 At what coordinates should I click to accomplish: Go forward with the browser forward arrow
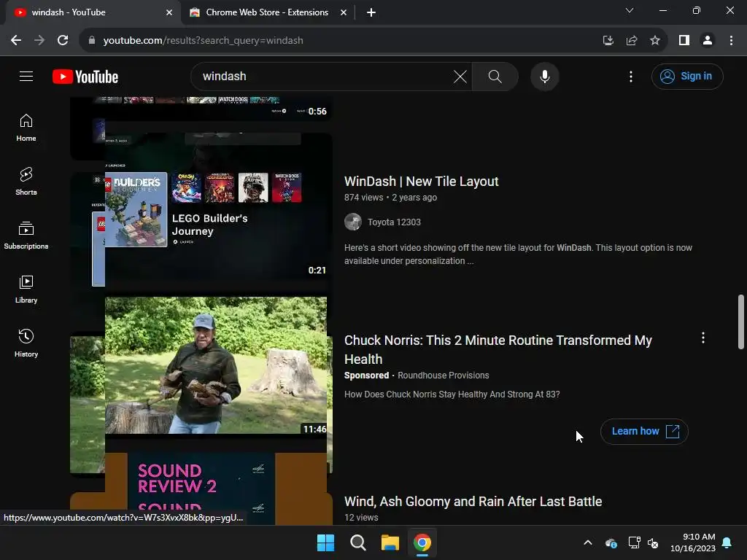tap(39, 41)
